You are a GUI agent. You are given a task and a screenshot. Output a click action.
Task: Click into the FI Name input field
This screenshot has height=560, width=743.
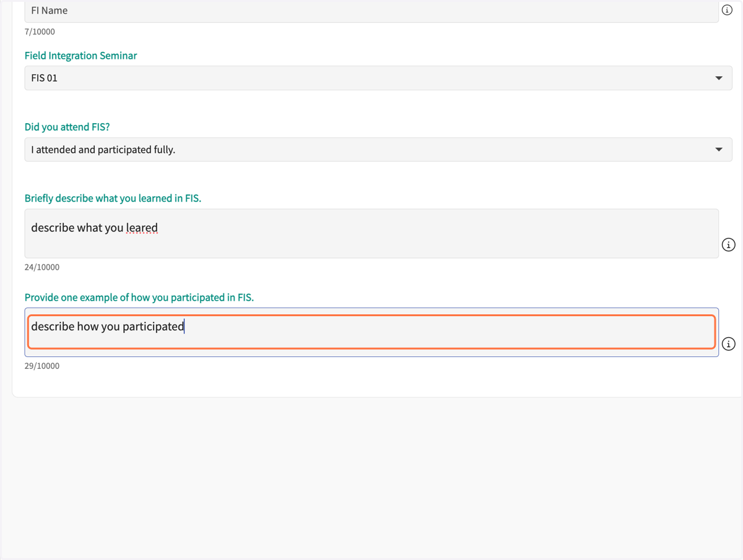pos(371,11)
